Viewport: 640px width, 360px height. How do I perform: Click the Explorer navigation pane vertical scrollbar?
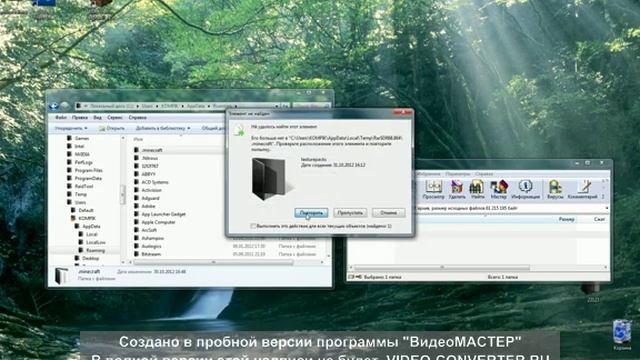tap(123, 194)
